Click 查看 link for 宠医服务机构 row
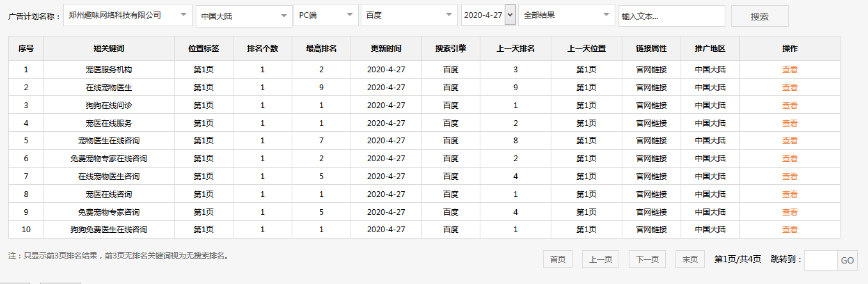The width and height of the screenshot is (868, 284). [789, 70]
